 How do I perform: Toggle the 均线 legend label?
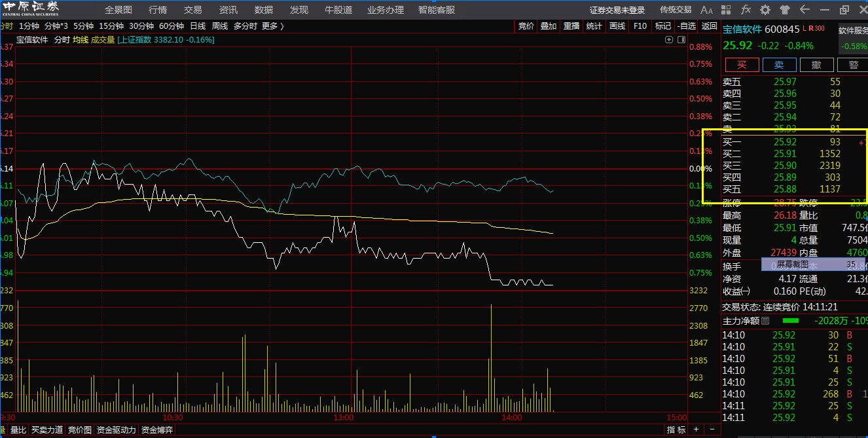coord(81,40)
